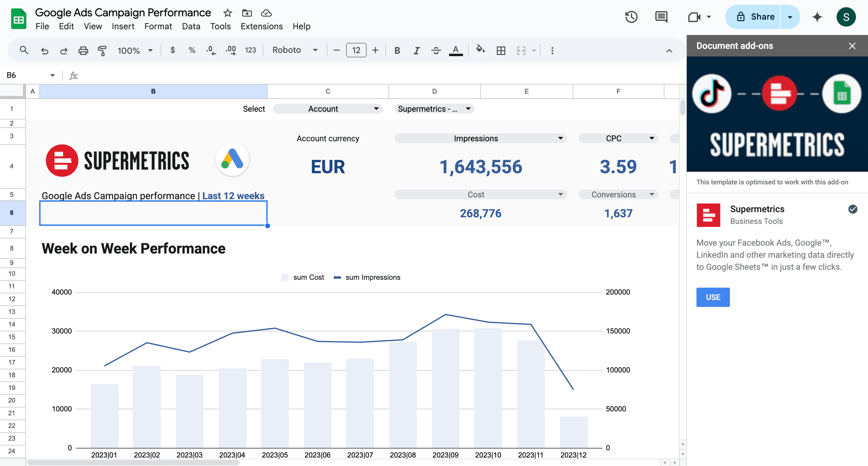Click the Gemini sparkle icon
Screen dimensions: 868x466
(817, 17)
